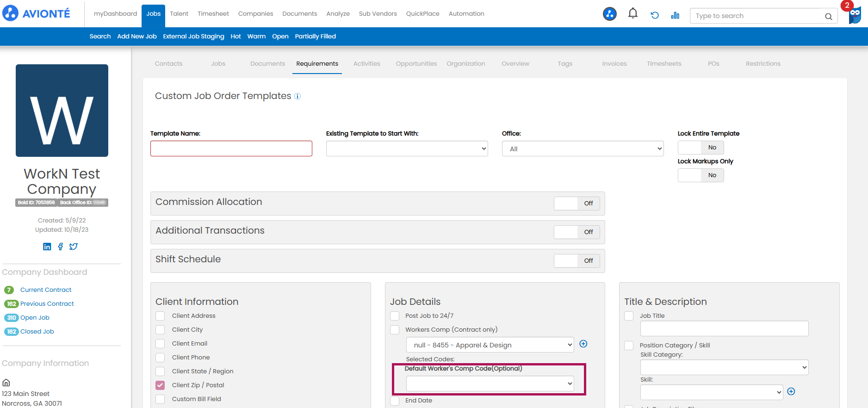
Task: Uncheck the Client Zip / Postal checkbox
Action: 160,385
